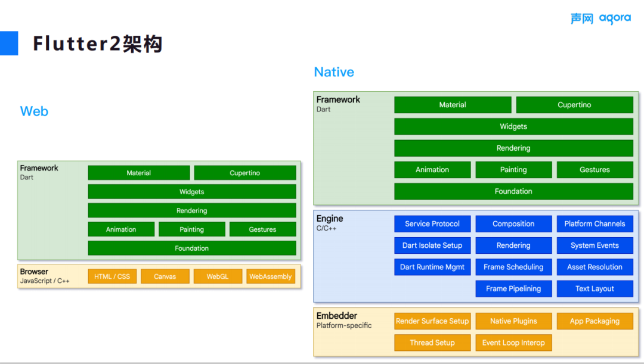Click Material box in Native Framework

tap(453, 105)
